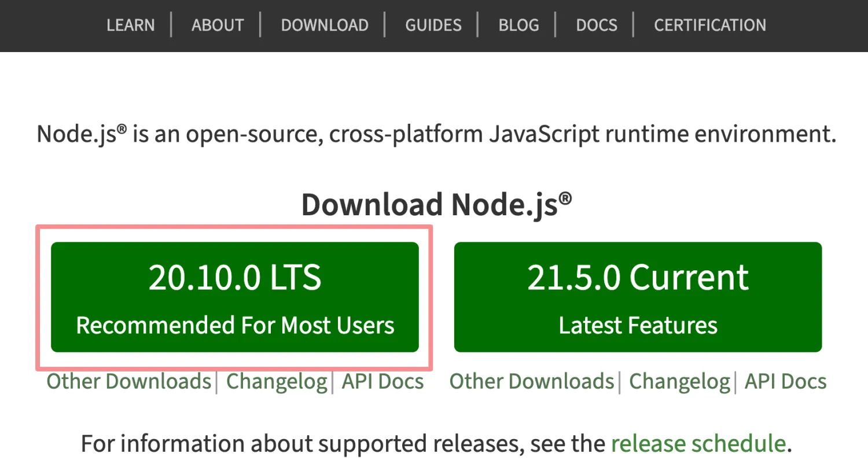This screenshot has height=475, width=868.
Task: Select DOWNLOAD in the top navigation
Action: (x=325, y=25)
